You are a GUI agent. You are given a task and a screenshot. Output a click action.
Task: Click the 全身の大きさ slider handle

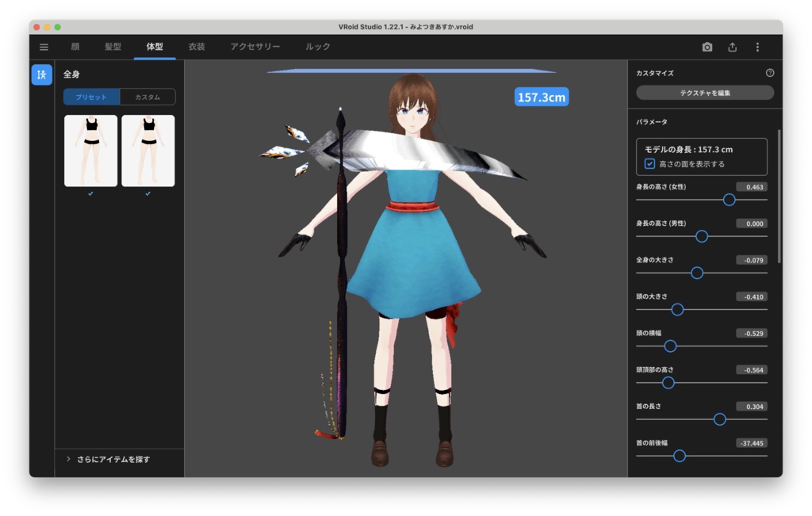pos(697,273)
